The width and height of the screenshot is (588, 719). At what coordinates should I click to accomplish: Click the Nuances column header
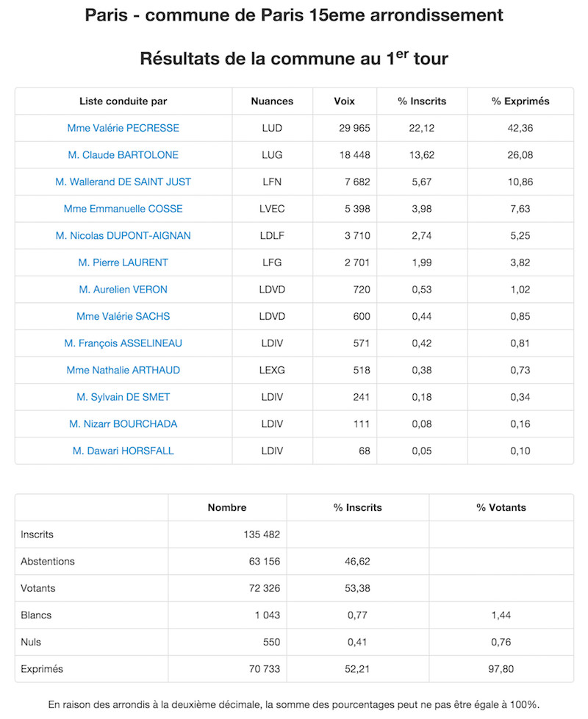pos(272,101)
